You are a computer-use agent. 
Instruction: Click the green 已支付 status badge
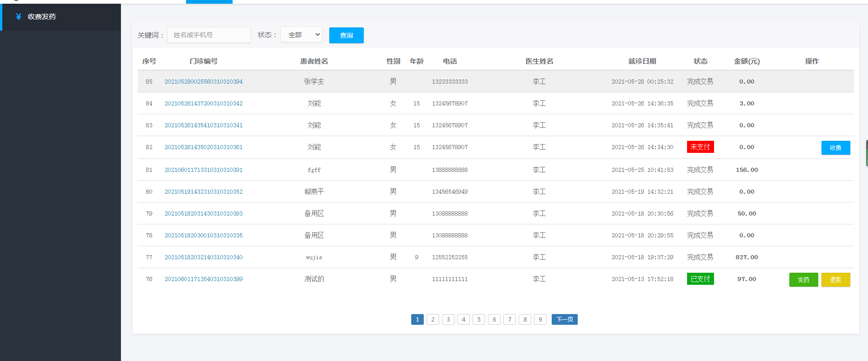tap(700, 279)
